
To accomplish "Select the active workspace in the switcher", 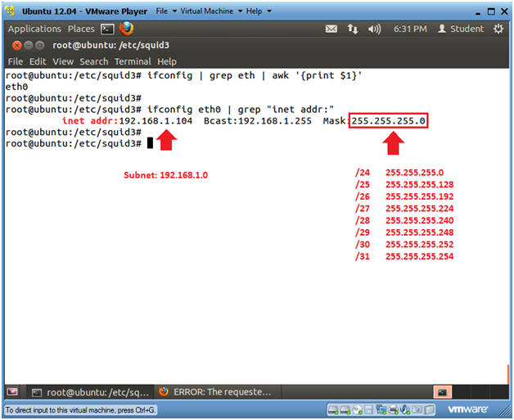I will click(x=442, y=392).
